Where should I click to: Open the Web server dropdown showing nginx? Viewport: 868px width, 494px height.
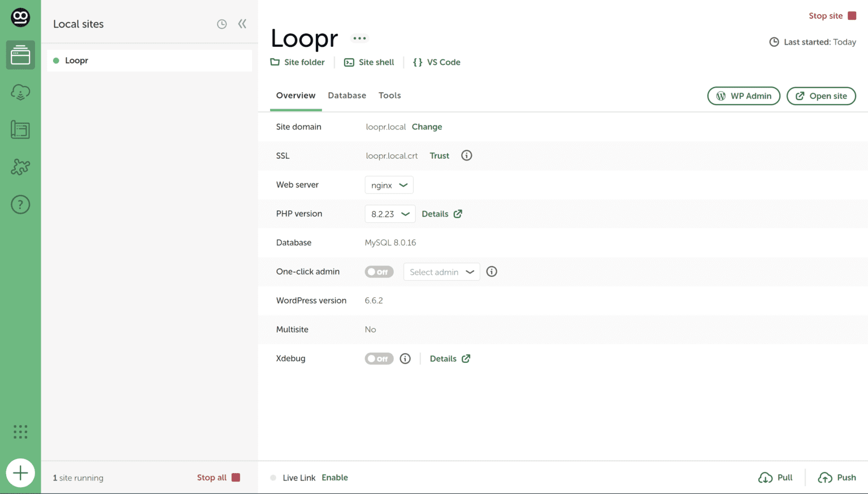[389, 185]
